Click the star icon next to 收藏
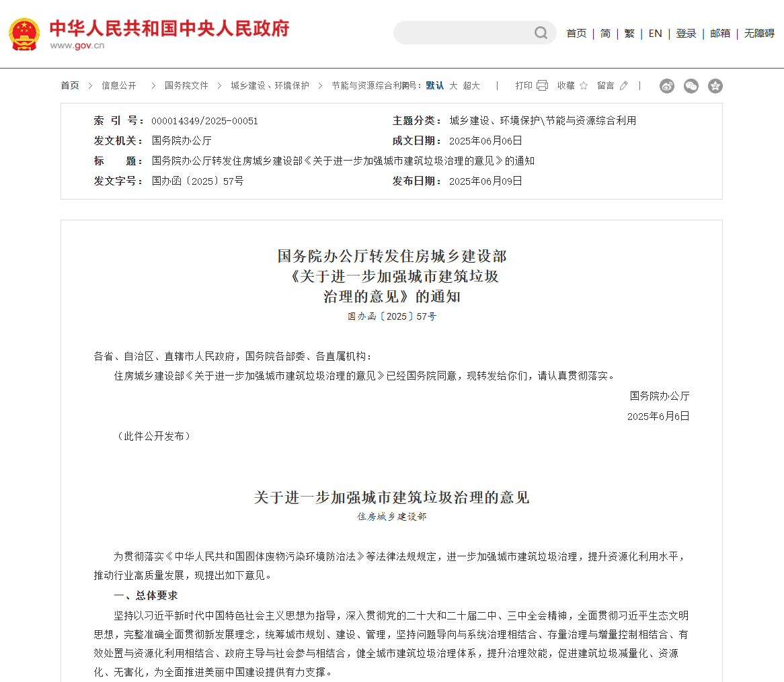This screenshot has height=682, width=784. (584, 85)
